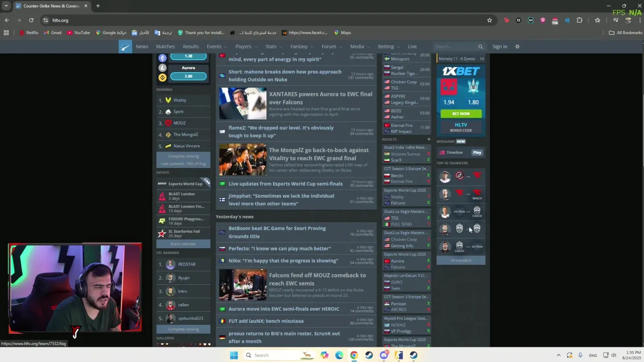Screen dimensions: 644x362
Task: Open Copilot from the taskbar
Action: (325, 355)
